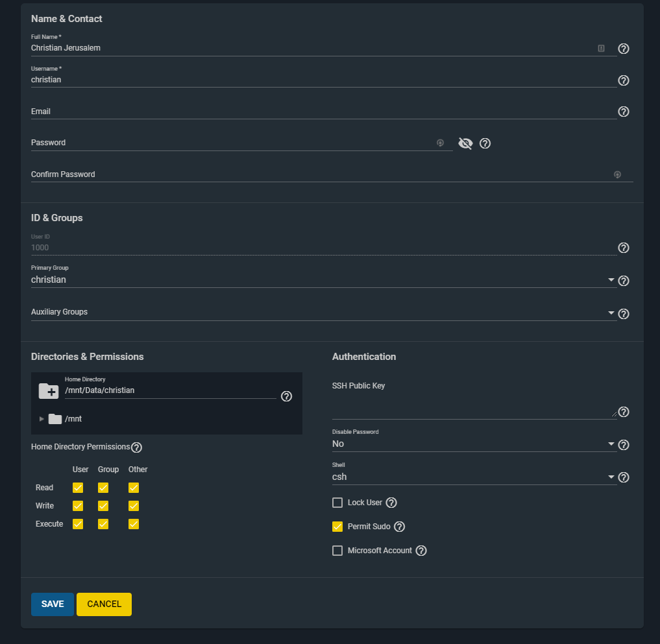This screenshot has width=660, height=644.
Task: Click the SAVE button
Action: [x=53, y=604]
